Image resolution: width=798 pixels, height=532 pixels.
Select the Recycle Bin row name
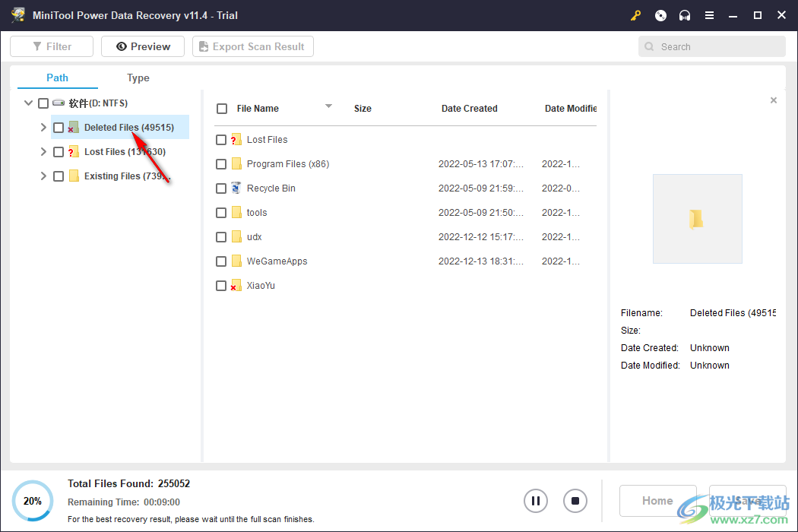(x=271, y=188)
